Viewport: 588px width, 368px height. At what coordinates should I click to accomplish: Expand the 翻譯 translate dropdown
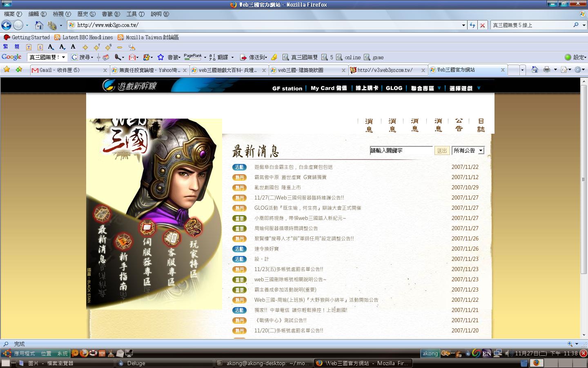(232, 58)
